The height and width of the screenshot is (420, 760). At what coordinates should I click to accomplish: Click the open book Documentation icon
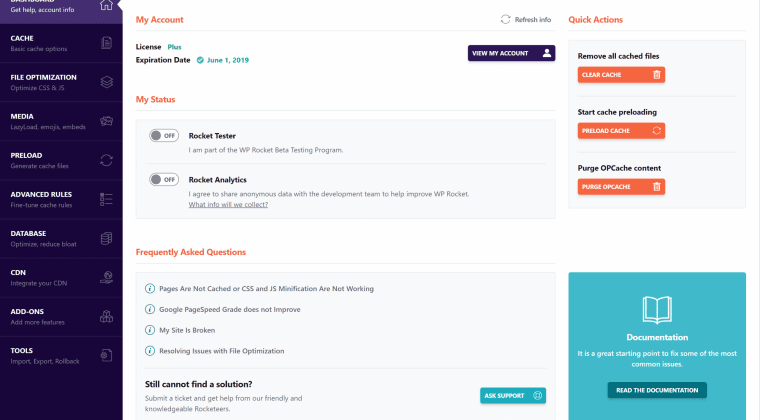[657, 310]
